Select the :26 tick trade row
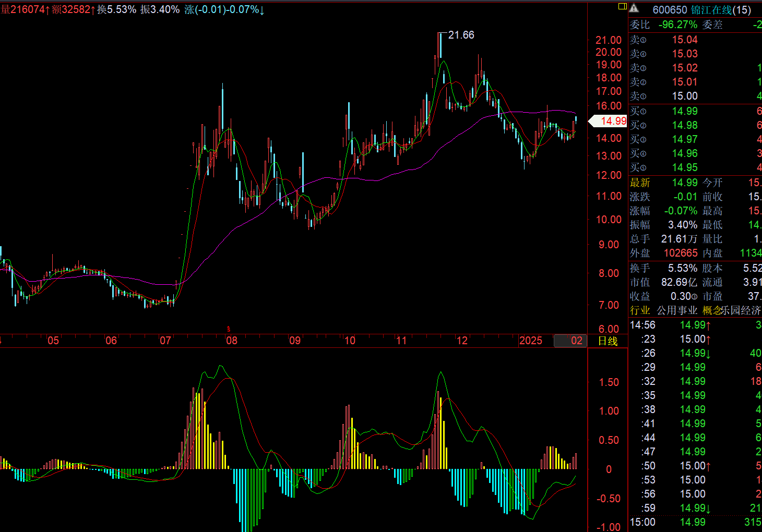Screen dimensions: 762x532 click(x=695, y=353)
